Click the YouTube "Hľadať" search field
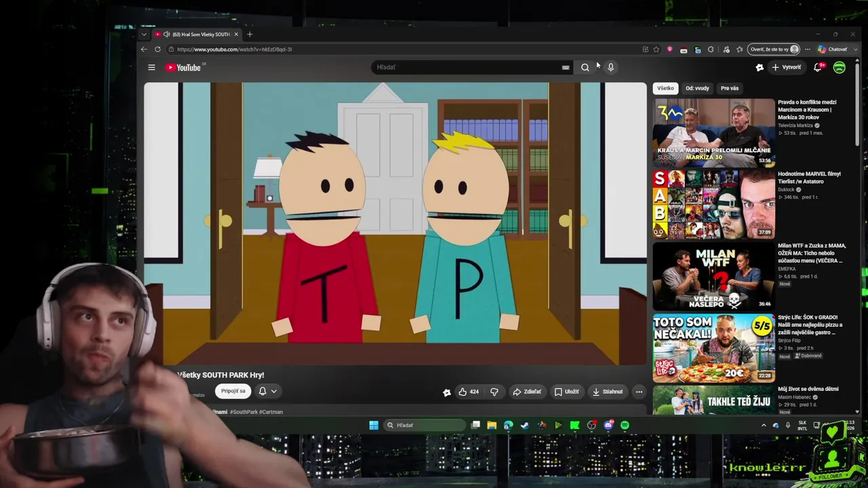Image resolution: width=868 pixels, height=488 pixels. click(x=472, y=67)
